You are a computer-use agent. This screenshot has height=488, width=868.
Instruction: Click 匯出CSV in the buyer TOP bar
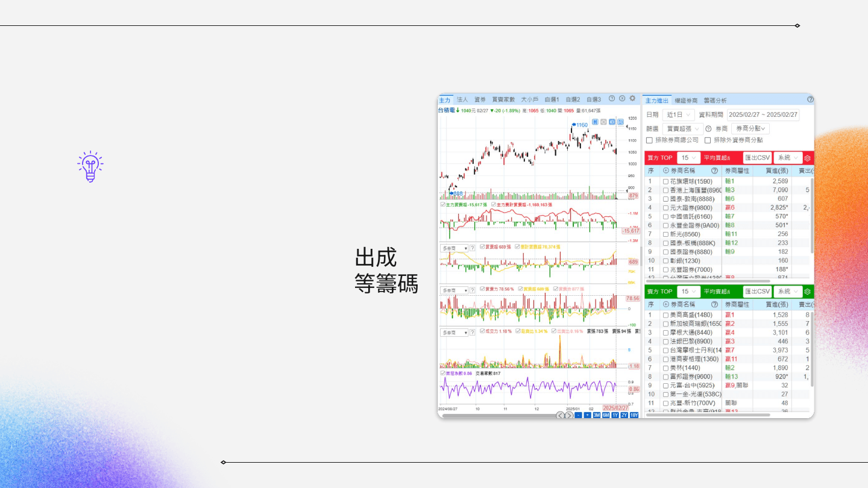pyautogui.click(x=757, y=158)
